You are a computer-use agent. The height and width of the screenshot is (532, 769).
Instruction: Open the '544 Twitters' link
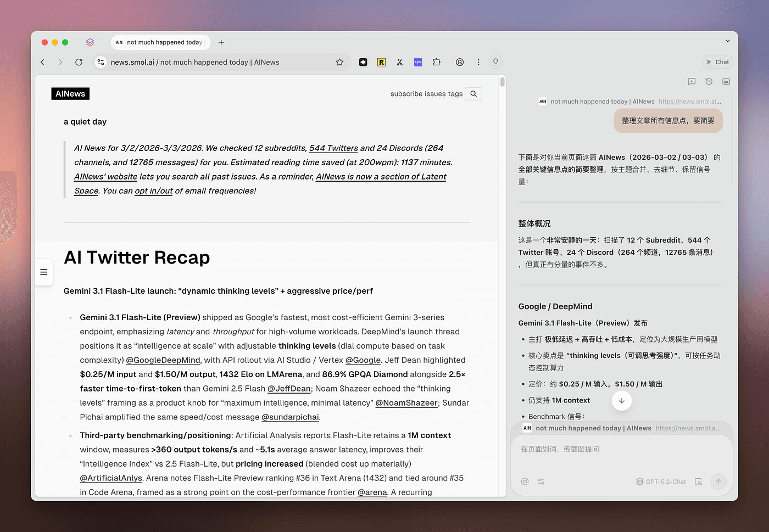[x=333, y=148]
